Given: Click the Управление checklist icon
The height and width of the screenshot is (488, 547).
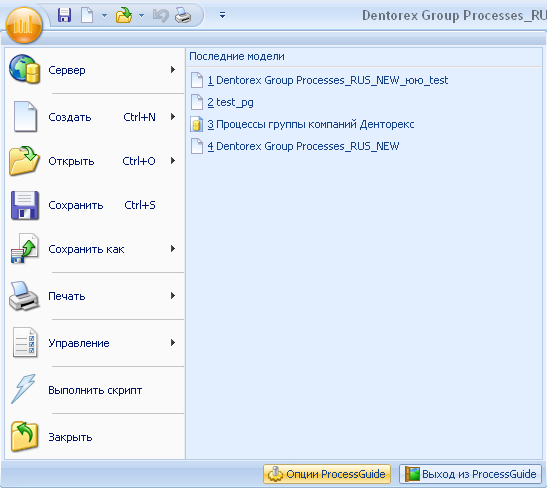Looking at the screenshot, I should [25, 343].
